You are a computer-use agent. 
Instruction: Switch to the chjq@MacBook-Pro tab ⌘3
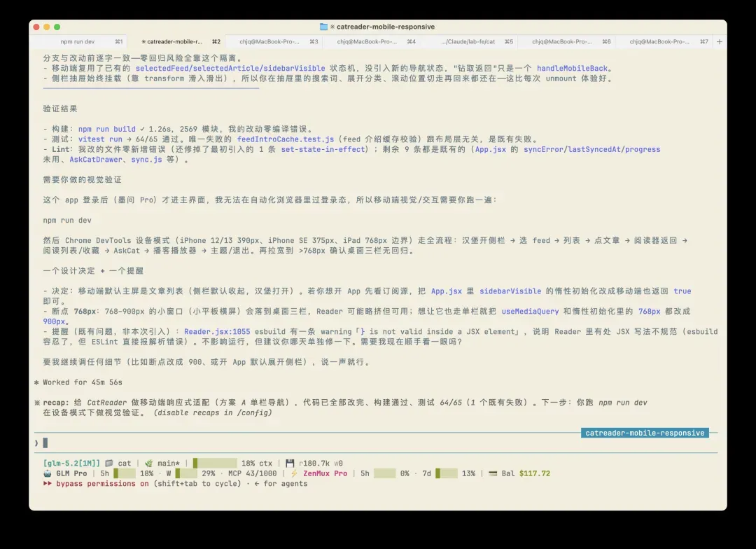(274, 42)
